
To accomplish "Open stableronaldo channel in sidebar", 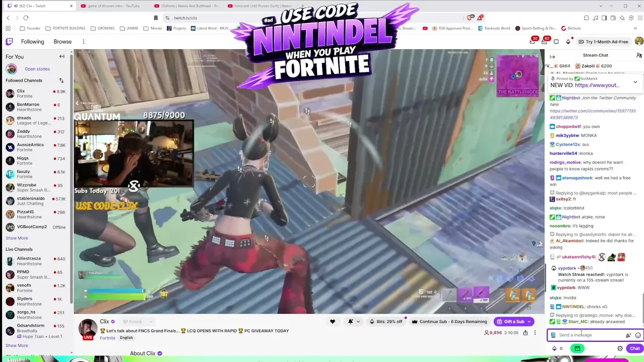I will [x=36, y=201].
